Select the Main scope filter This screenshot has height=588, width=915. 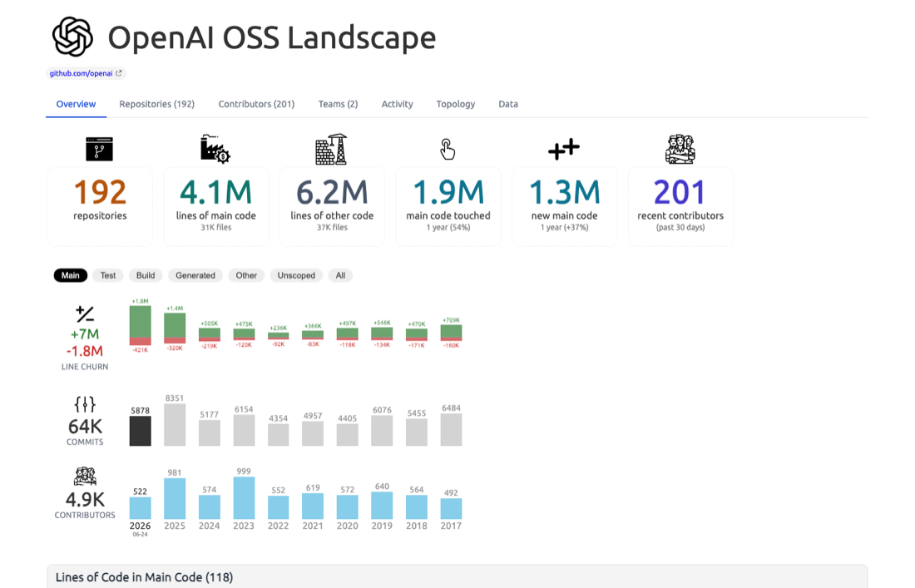coord(71,275)
